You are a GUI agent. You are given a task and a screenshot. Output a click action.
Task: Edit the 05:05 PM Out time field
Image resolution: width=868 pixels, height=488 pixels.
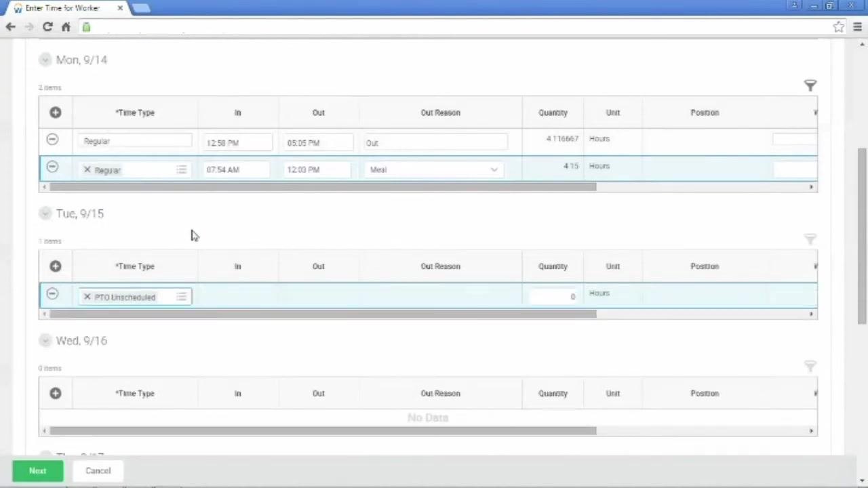click(x=319, y=142)
